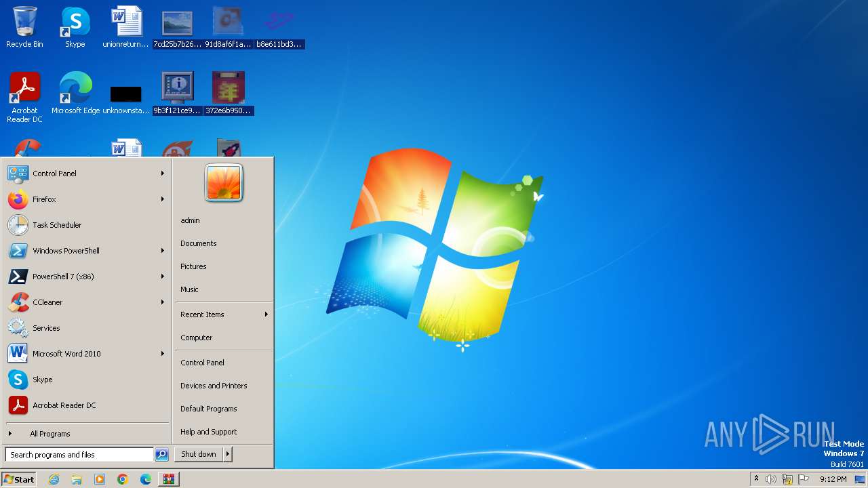Open Help and Support

point(224,432)
